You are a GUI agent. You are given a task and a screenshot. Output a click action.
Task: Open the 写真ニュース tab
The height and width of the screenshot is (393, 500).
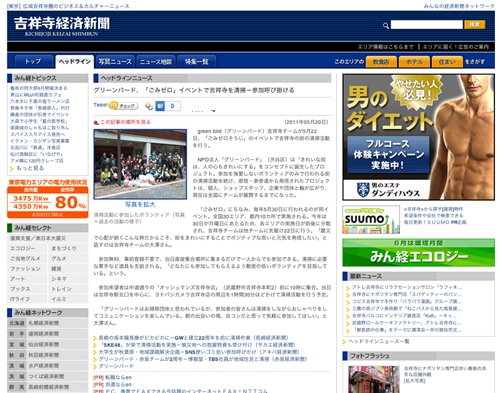coord(115,62)
